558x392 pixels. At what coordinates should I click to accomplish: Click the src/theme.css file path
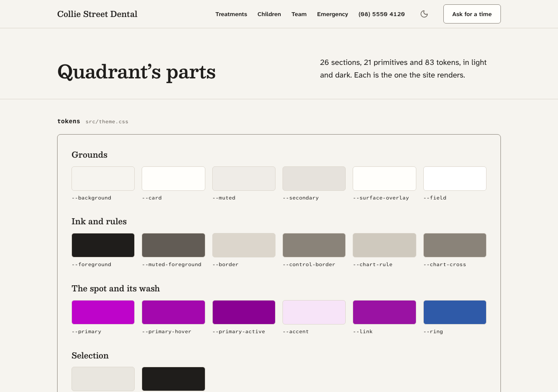click(107, 122)
